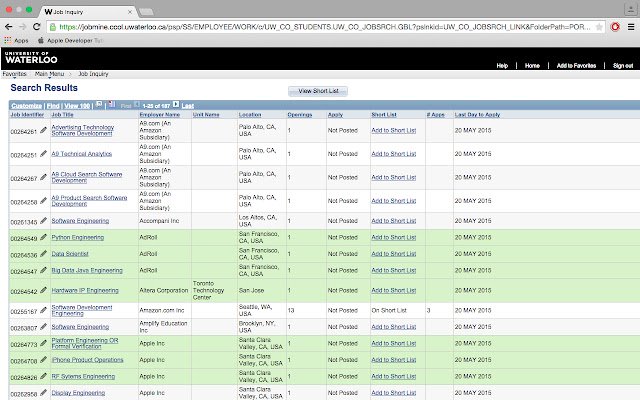This screenshot has width=640, height=400.
Task: Add iPhone Product Operations to Short List
Action: tap(393, 360)
